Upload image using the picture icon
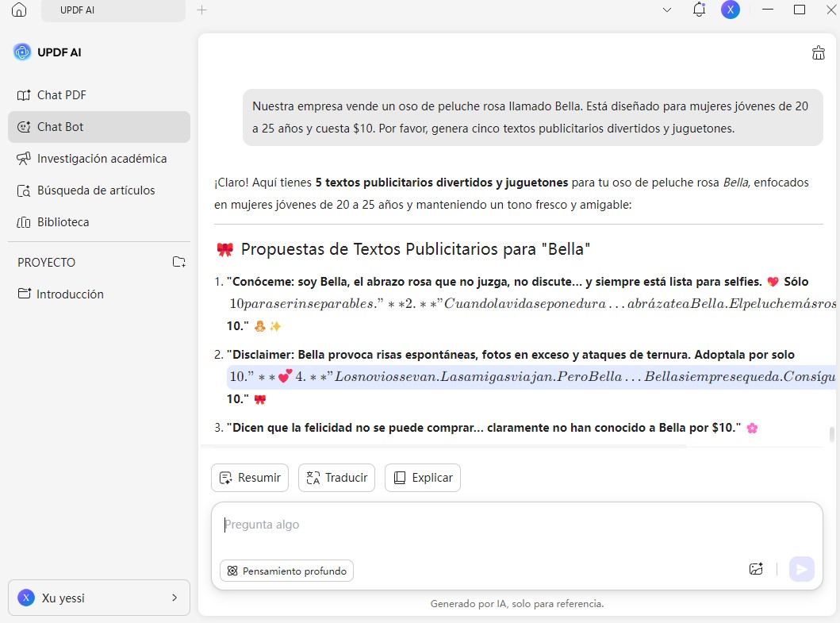The width and height of the screenshot is (840, 623). coord(756,569)
